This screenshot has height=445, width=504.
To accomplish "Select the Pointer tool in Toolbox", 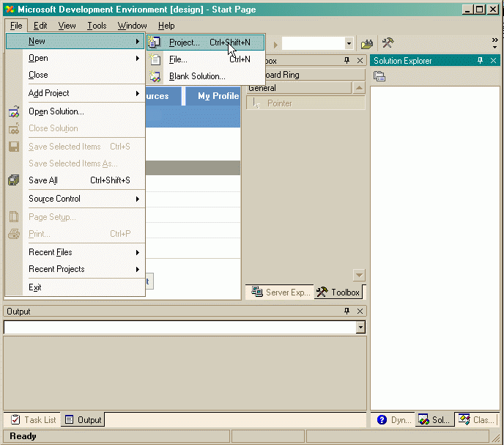I will (305, 103).
